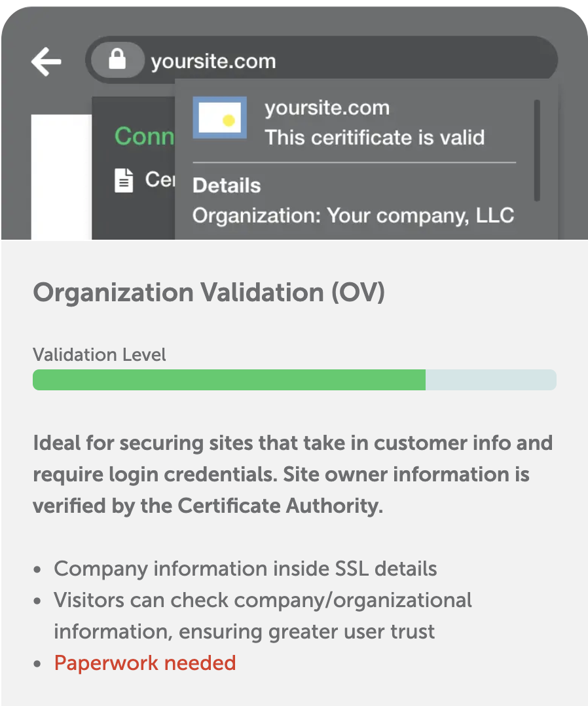
Task: Click the "Visitors can check company/organizational" bullet
Action: tap(263, 600)
